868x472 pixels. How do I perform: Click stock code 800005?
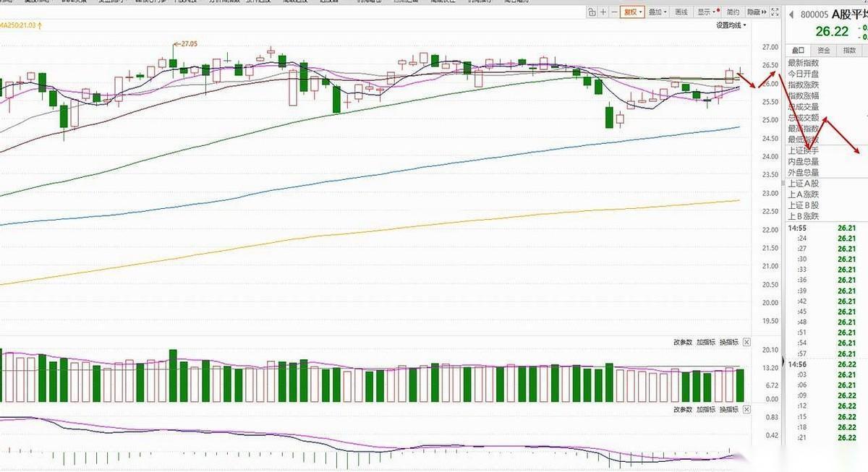point(815,14)
